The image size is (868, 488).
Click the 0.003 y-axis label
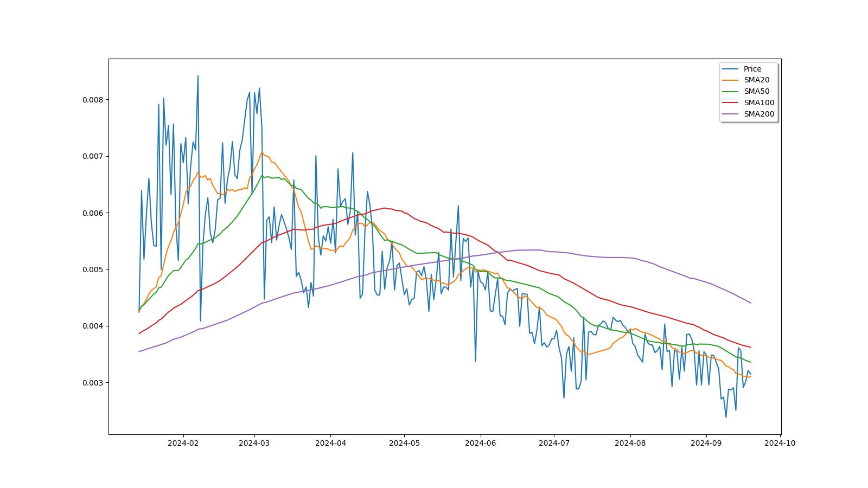pos(92,383)
